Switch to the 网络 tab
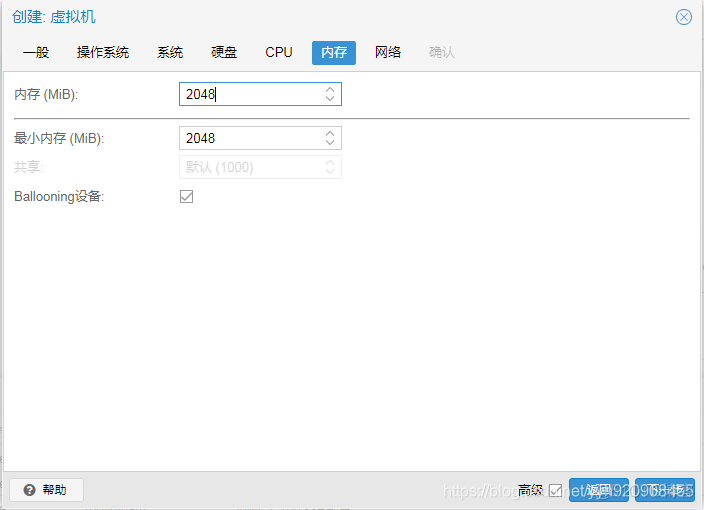Image resolution: width=704 pixels, height=510 pixels. 387,53
